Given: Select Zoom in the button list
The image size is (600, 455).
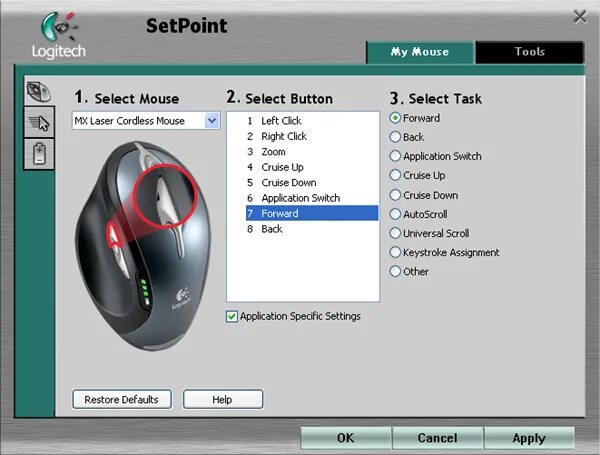Looking at the screenshot, I should 312,152.
